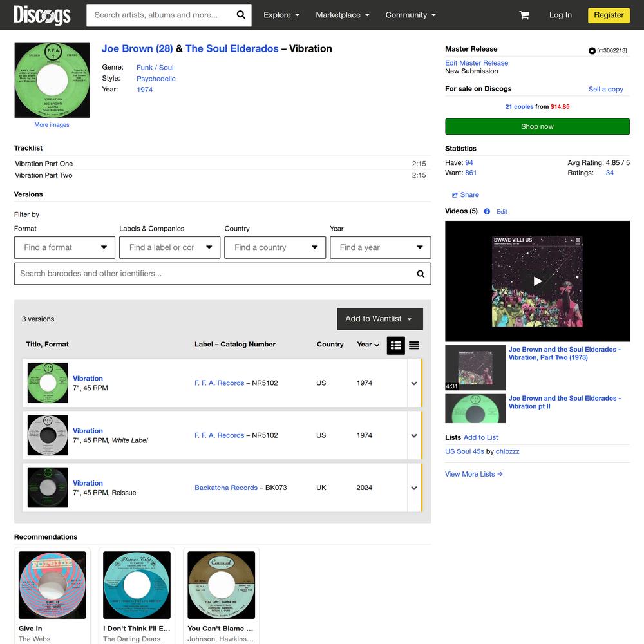644x644 pixels.
Task: Open the 1974 green Vibration version thumbnail
Action: [x=48, y=383]
